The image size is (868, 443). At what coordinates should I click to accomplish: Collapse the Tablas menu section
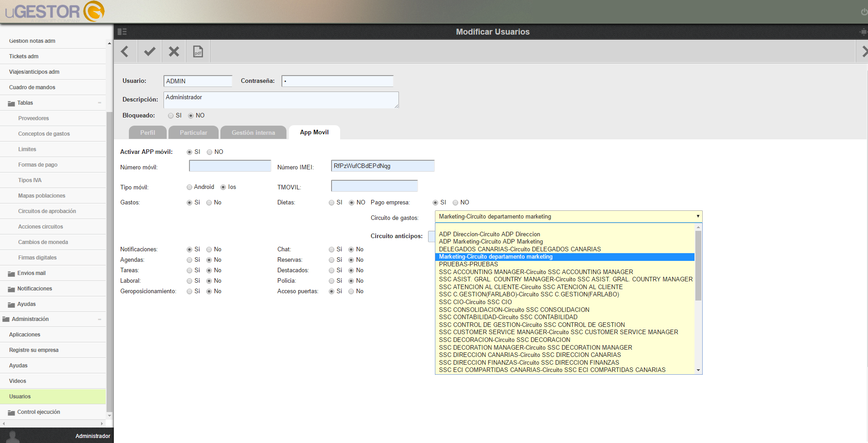tap(99, 103)
